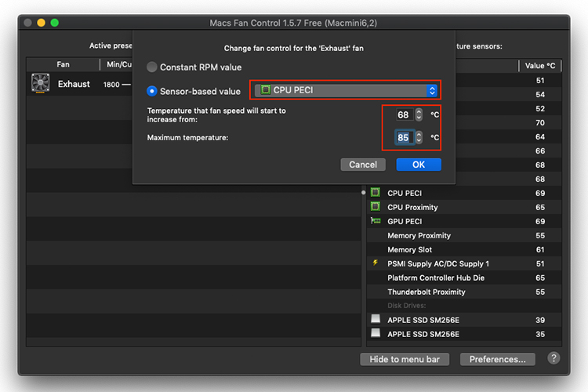The image size is (588, 392).
Task: Click the 64 temperature value
Action: (540, 137)
